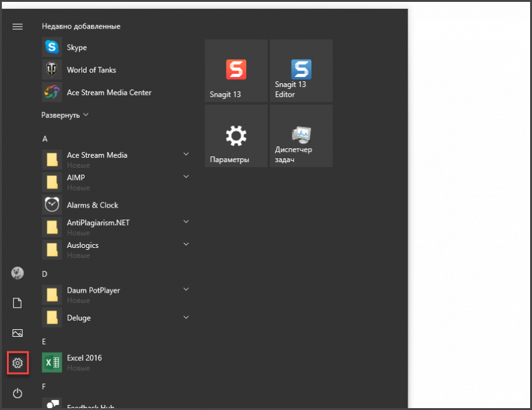Open the Pictures icon in sidebar
The height and width of the screenshot is (410, 532).
18,333
